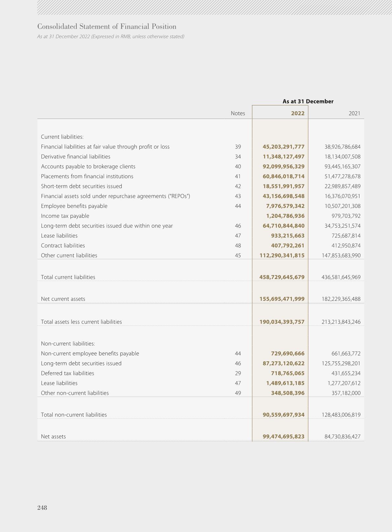Select 'Placements from financial institutions' text
Image resolution: width=392 pixels, height=532 pixels.
[x=87, y=177]
